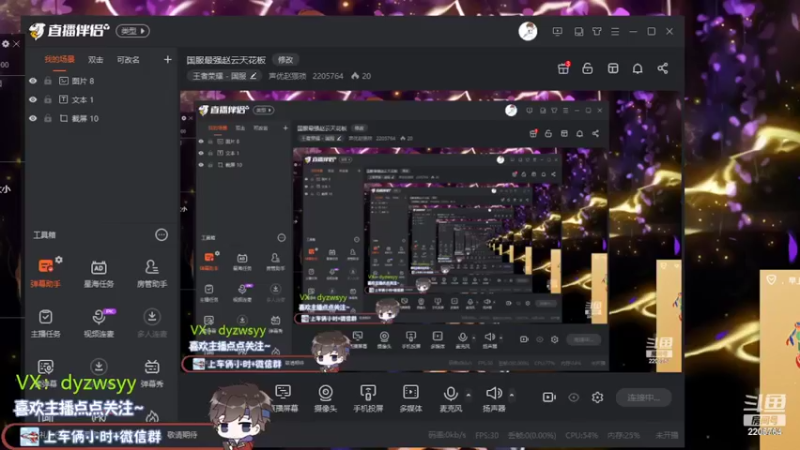Viewport: 800px width, 450px height.
Task: Open the 主播任务 tool
Action: [x=45, y=323]
